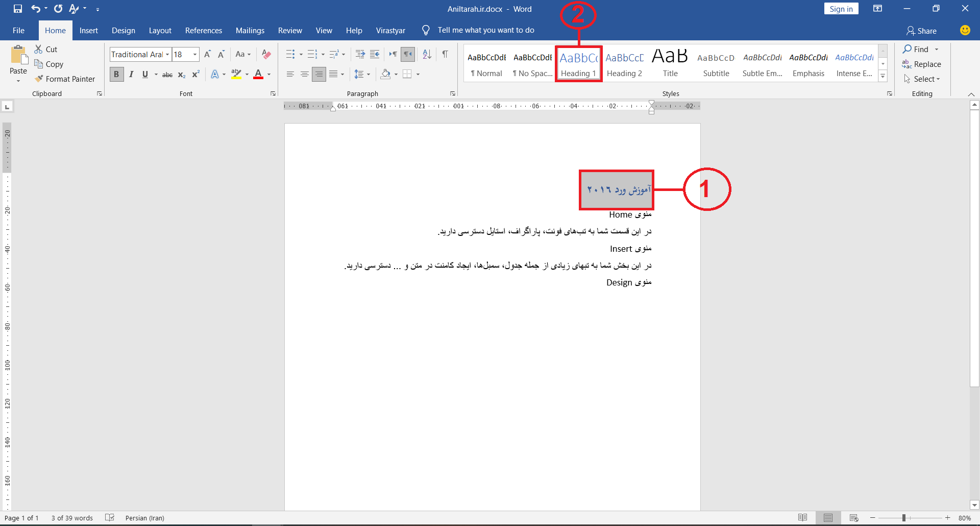Apply superscript formatting
The height and width of the screenshot is (526, 980).
coord(196,75)
